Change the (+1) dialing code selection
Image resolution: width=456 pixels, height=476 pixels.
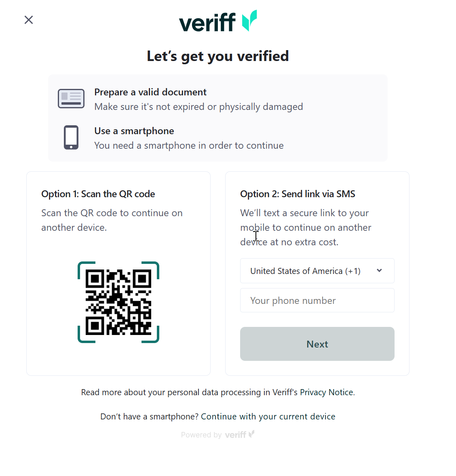coord(317,271)
